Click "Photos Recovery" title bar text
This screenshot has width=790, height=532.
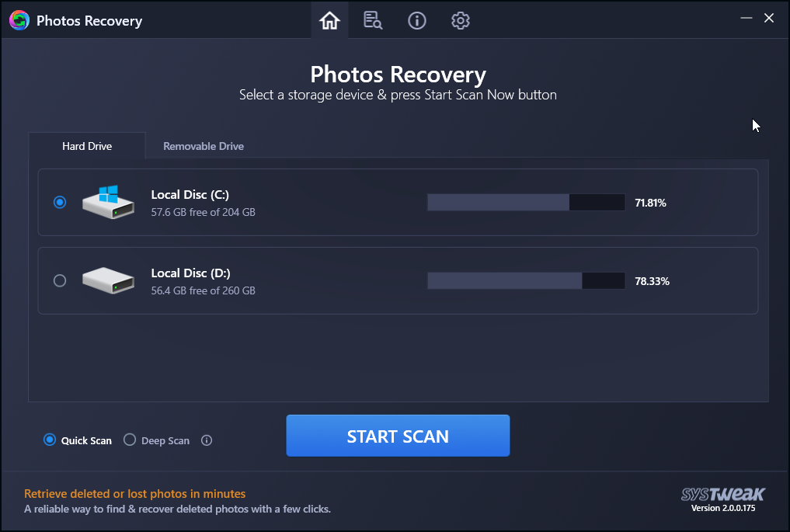89,21
